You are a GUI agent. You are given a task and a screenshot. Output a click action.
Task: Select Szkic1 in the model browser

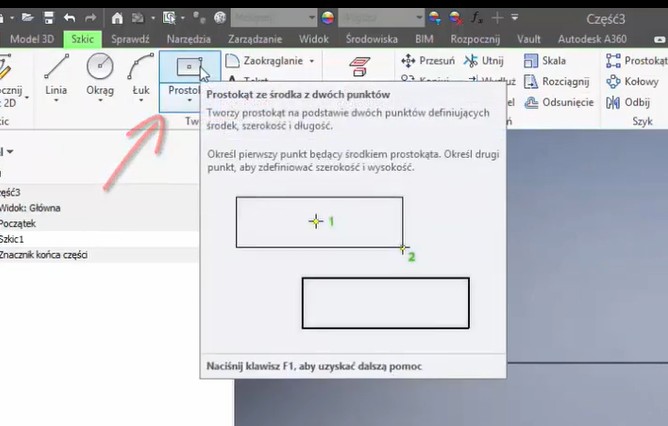tap(14, 239)
